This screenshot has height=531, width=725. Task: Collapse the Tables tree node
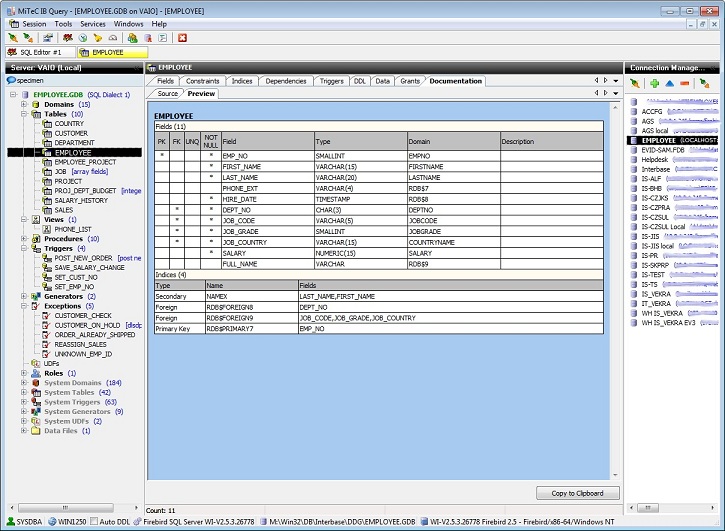23,114
